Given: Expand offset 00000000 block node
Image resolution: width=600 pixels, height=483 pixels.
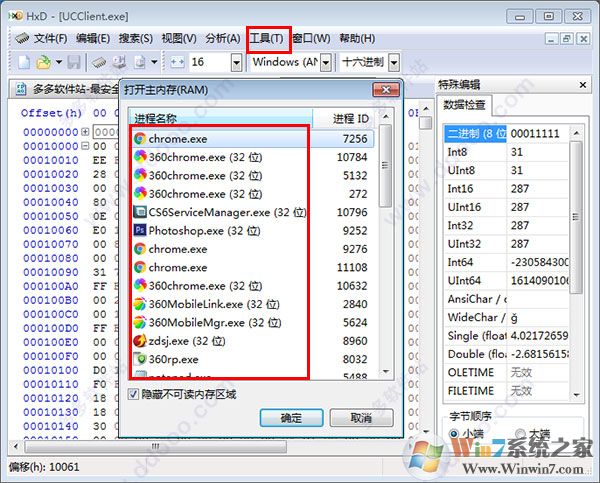Looking at the screenshot, I should [85, 132].
